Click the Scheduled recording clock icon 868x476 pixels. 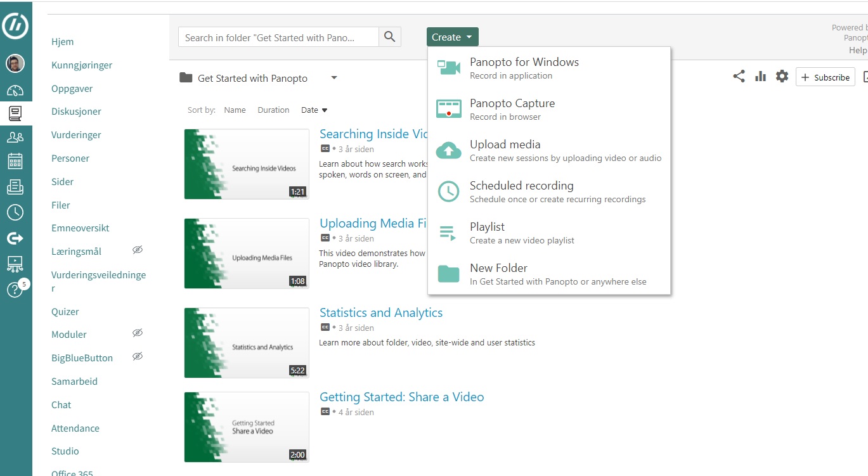point(449,191)
